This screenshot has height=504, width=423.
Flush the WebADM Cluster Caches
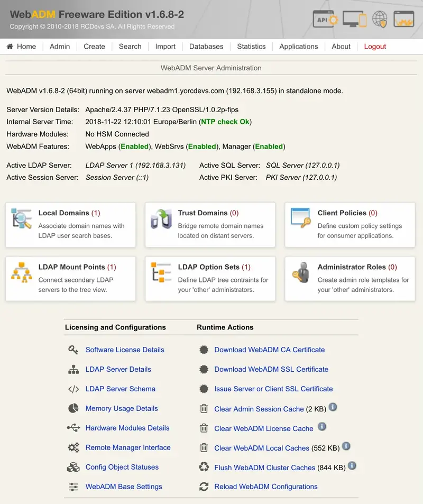[x=265, y=468]
